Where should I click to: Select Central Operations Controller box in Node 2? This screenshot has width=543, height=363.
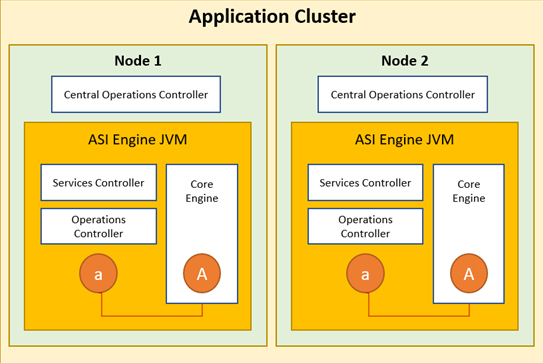click(403, 94)
